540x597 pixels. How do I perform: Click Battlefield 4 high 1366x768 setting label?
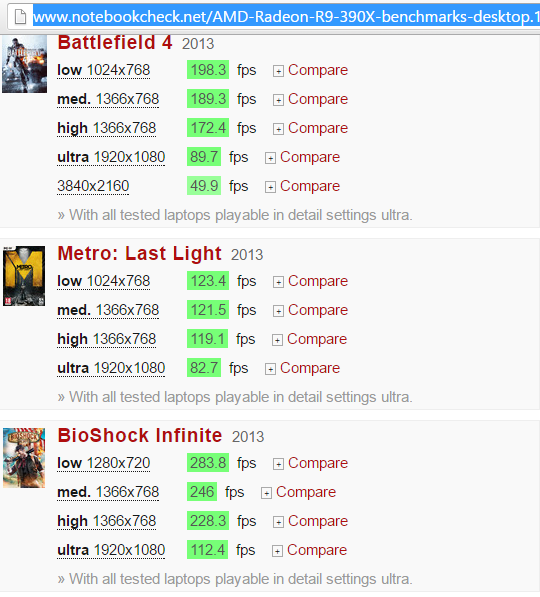click(x=107, y=128)
